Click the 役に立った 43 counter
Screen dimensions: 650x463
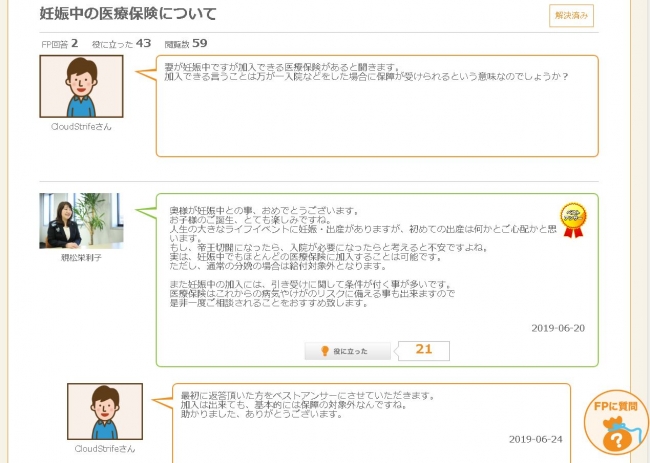(121, 44)
